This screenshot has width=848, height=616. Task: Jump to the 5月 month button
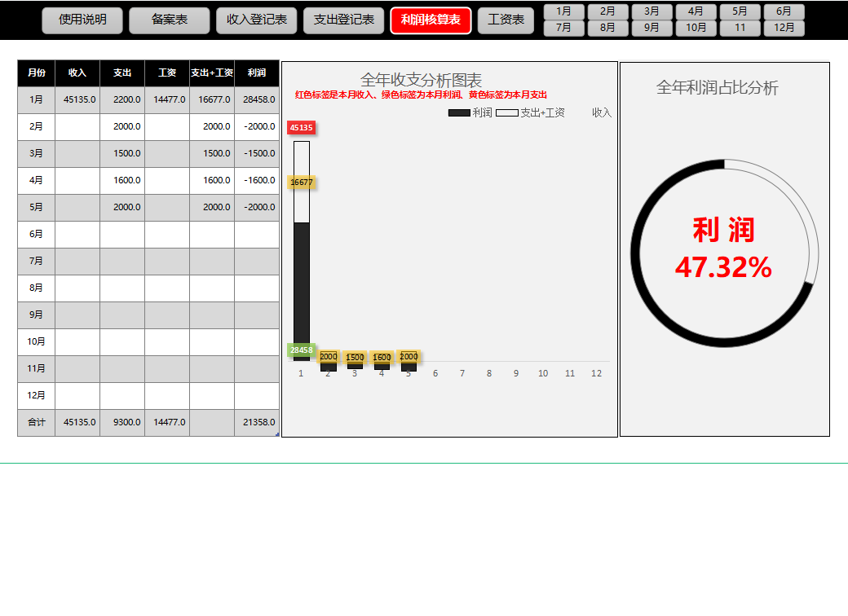coord(740,11)
